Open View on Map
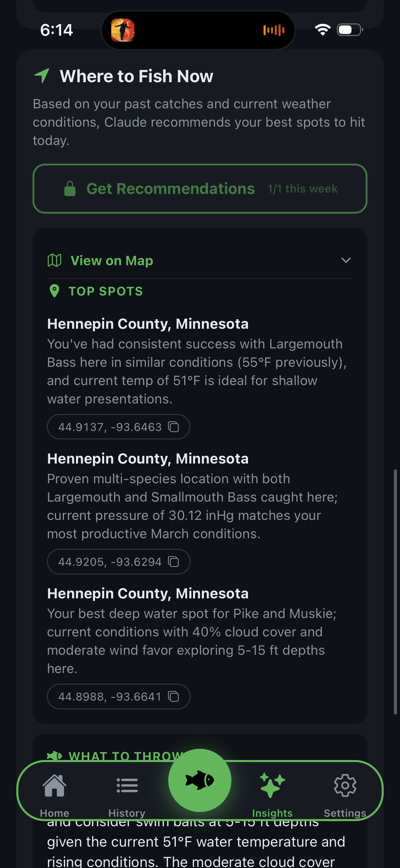Image resolution: width=400 pixels, height=868 pixels. 112,260
